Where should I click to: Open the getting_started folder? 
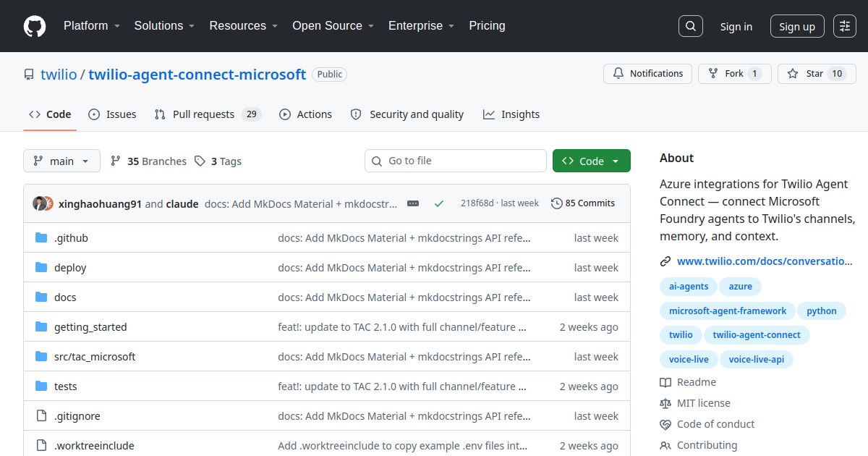90,327
